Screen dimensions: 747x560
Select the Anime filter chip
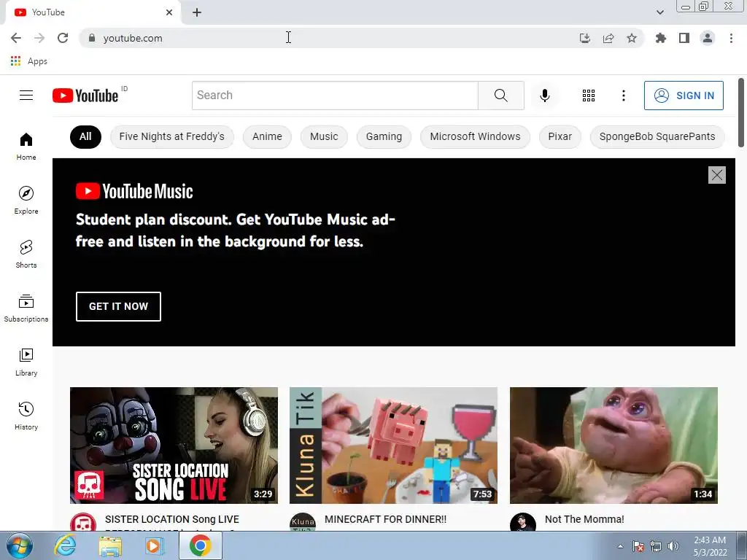(267, 136)
